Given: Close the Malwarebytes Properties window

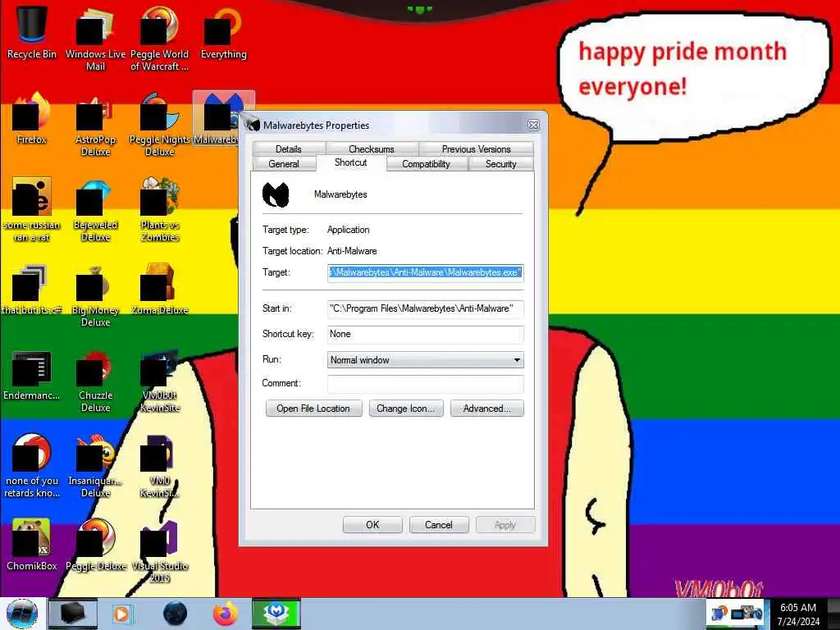Looking at the screenshot, I should click(533, 125).
